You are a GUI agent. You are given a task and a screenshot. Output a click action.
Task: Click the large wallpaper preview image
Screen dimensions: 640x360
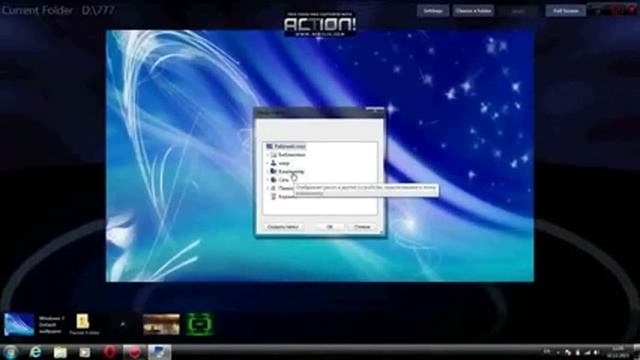[320, 156]
